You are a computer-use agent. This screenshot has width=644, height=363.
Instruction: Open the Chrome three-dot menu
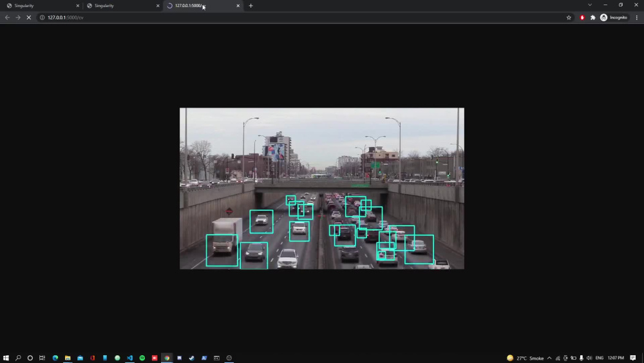[x=637, y=17]
